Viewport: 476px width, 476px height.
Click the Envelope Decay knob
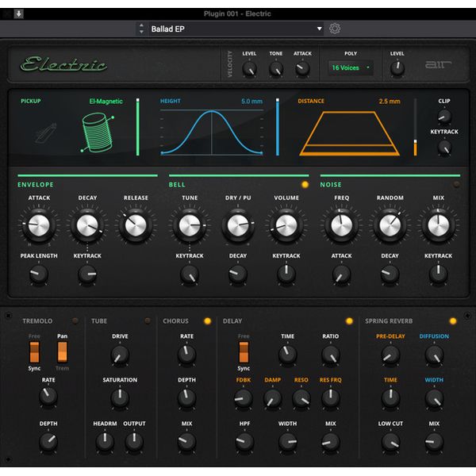pos(87,225)
